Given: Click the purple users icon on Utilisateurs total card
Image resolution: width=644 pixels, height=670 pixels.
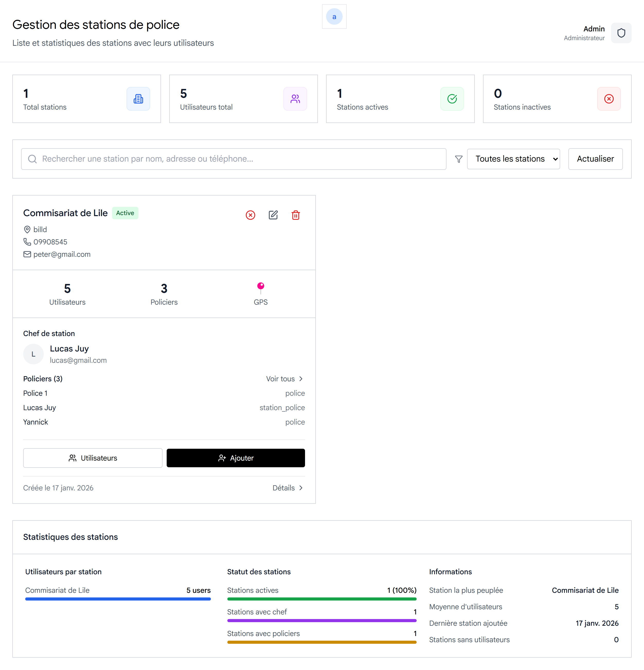Looking at the screenshot, I should 295,99.
